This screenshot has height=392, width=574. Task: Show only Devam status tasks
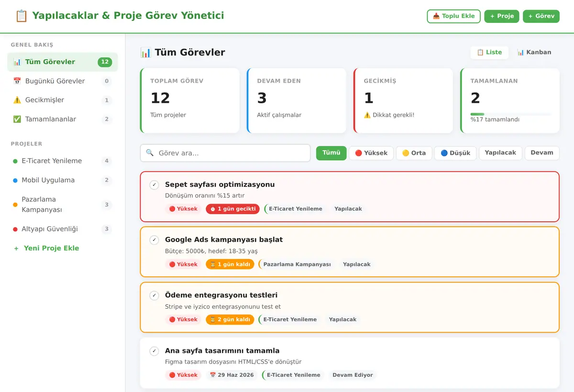point(542,153)
